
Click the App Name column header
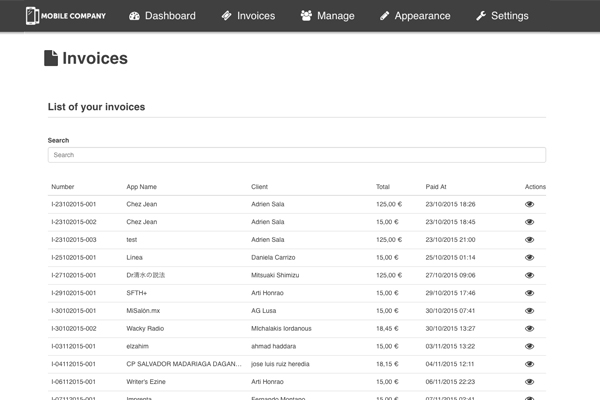point(142,187)
